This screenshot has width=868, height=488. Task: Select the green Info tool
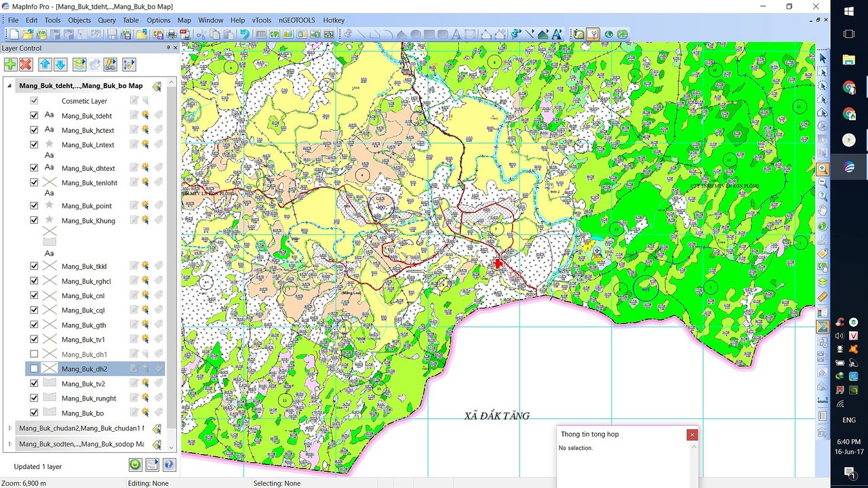point(822,226)
